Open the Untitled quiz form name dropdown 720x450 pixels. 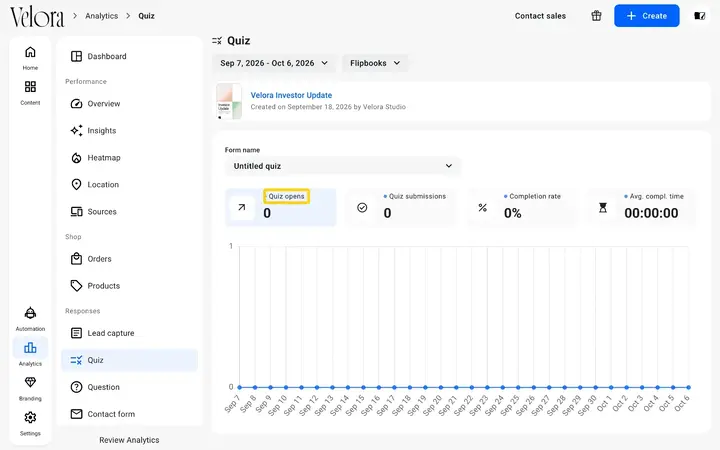(x=343, y=166)
